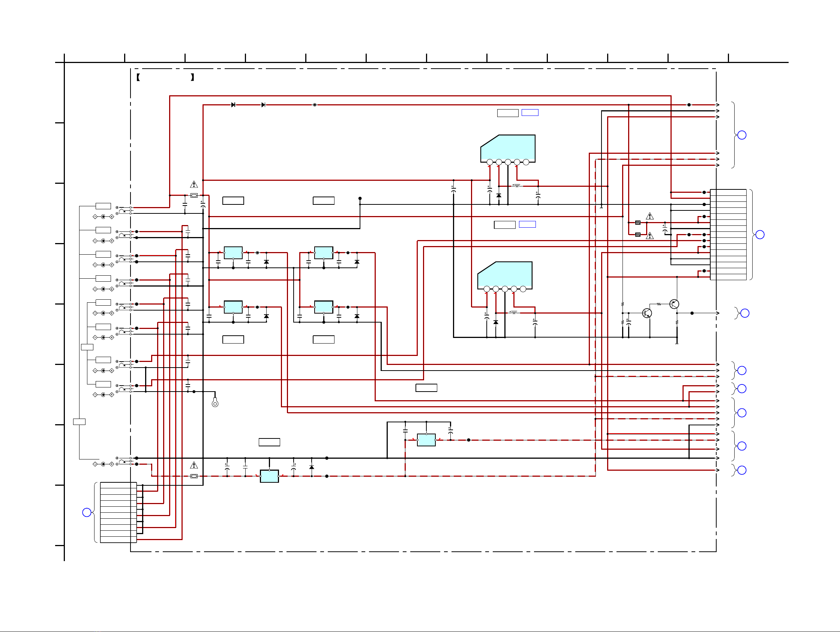The image size is (840, 632).
Task: Click the first diode on top red rail
Action: (233, 105)
